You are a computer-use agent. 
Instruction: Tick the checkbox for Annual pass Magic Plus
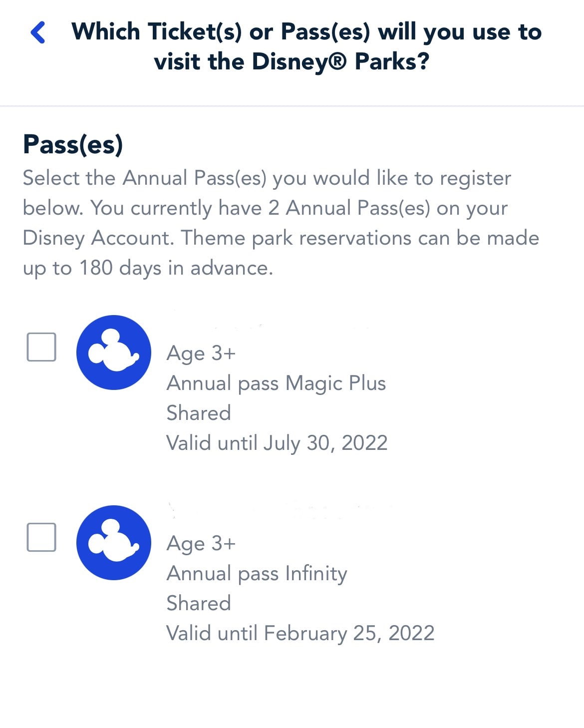click(x=41, y=347)
